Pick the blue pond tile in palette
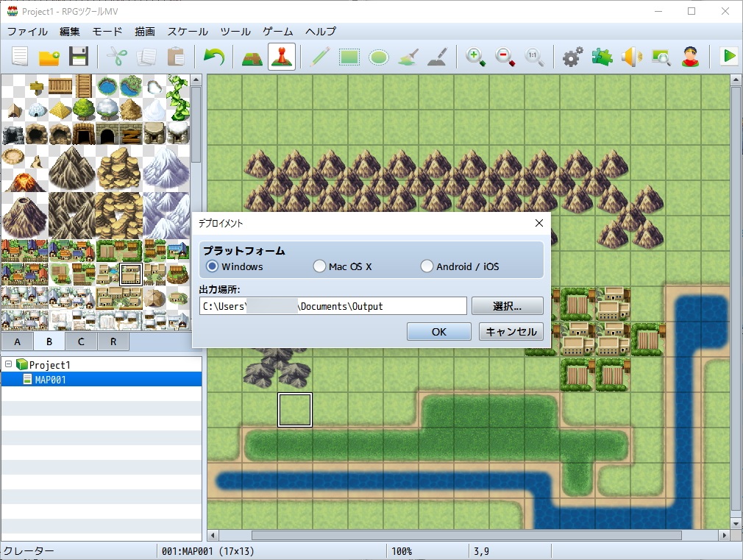This screenshot has width=743, height=560. pyautogui.click(x=107, y=87)
